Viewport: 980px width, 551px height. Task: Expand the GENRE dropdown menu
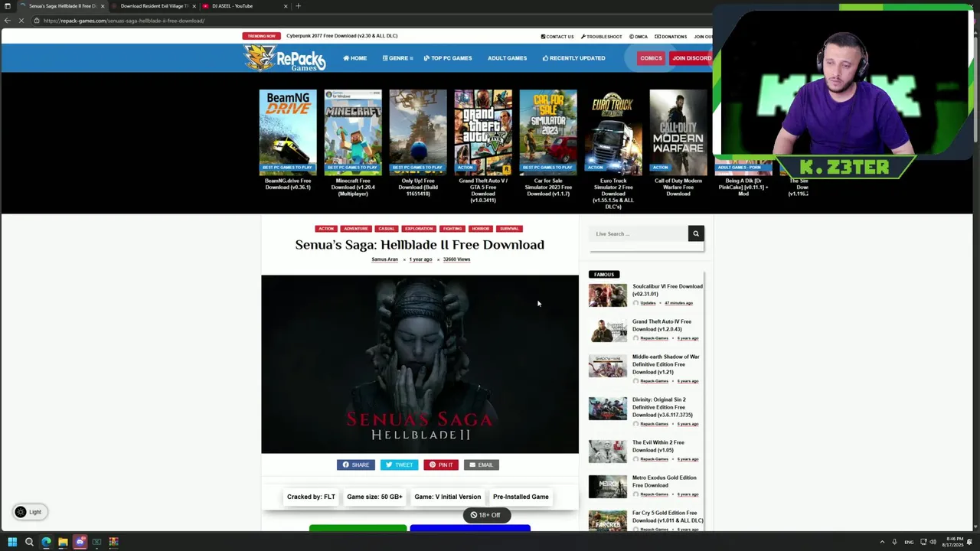click(397, 58)
